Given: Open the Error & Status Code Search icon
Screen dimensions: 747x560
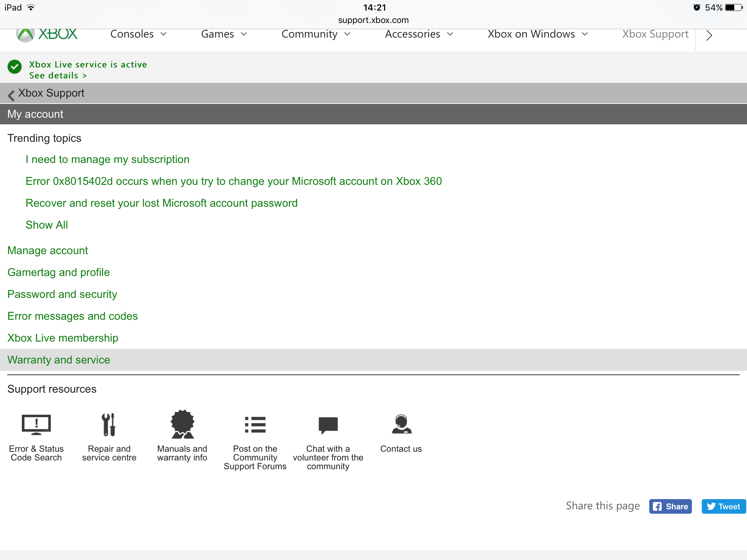Looking at the screenshot, I should tap(36, 425).
